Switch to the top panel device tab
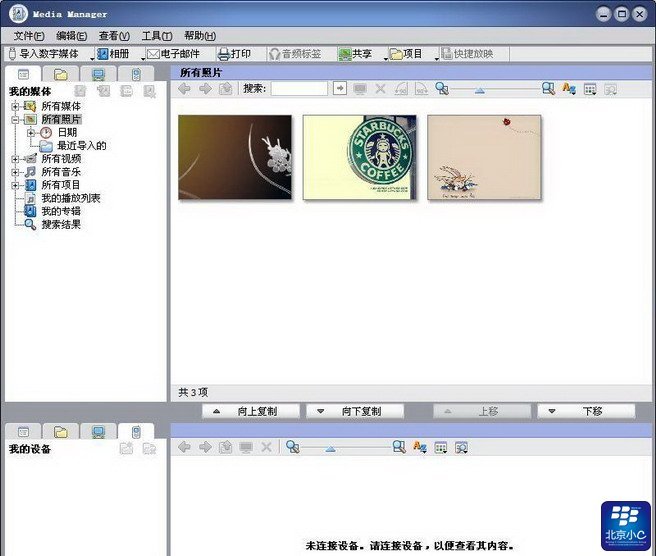This screenshot has width=656, height=556. pyautogui.click(x=136, y=74)
